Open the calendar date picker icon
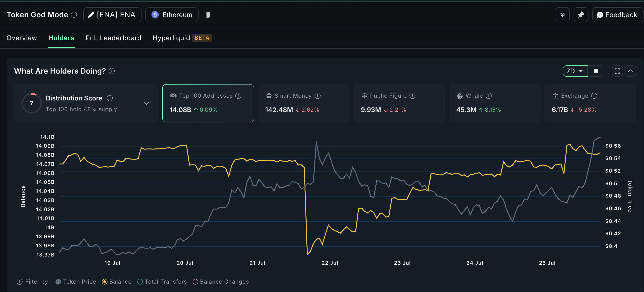The height and width of the screenshot is (292, 644). point(596,71)
